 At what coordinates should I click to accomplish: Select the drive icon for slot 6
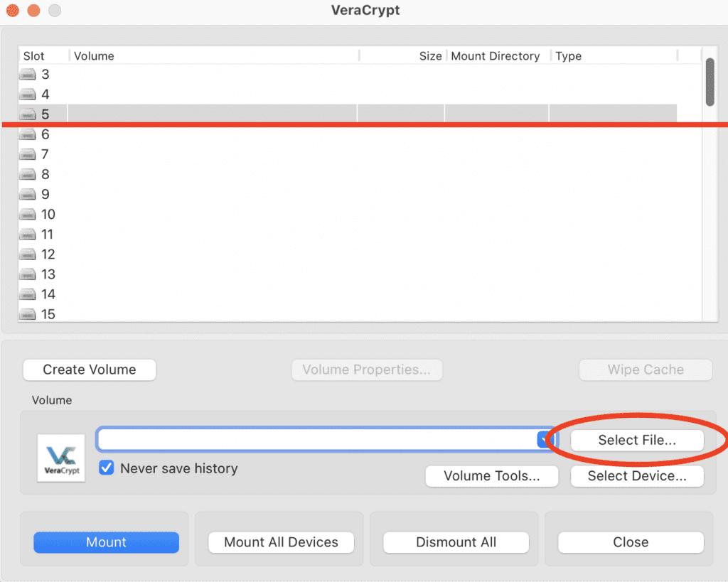(x=28, y=134)
